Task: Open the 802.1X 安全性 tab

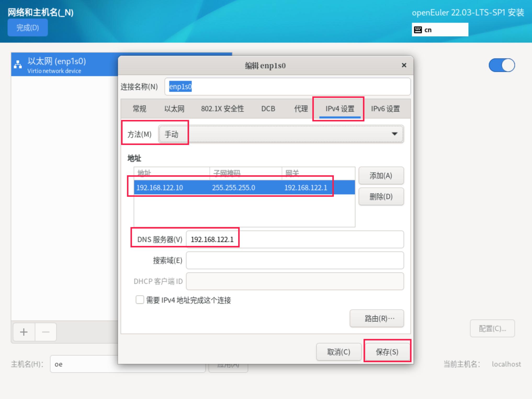Action: (222, 109)
